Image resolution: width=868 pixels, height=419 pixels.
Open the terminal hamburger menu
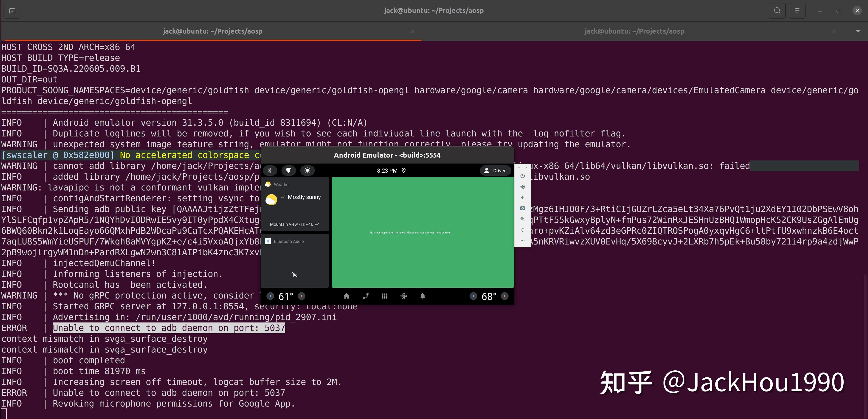point(797,10)
